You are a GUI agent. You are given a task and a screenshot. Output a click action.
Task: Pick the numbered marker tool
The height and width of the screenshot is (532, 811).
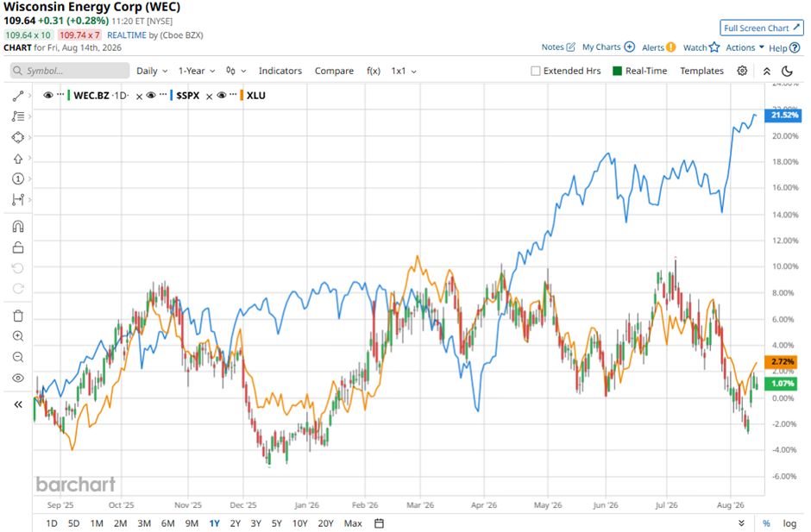click(x=18, y=178)
